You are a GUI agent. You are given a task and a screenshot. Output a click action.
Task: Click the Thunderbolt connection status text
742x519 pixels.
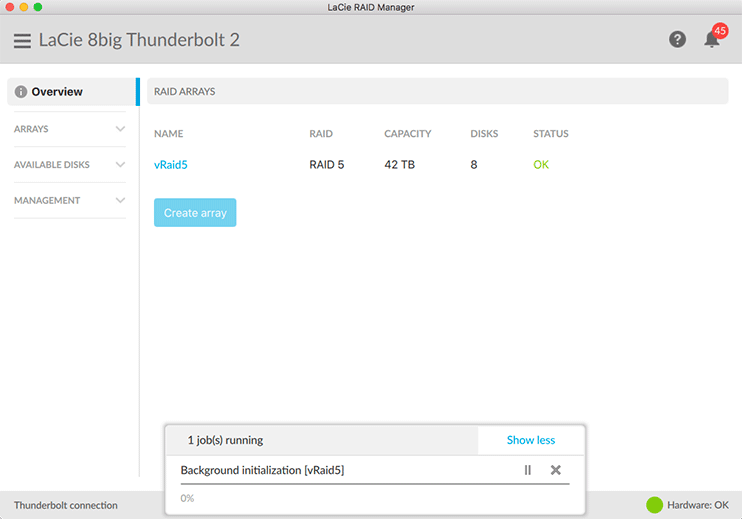coord(66,505)
